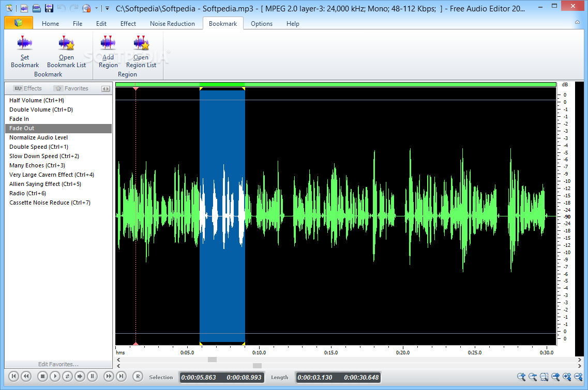
Task: Switch to the Edit ribbon tab
Action: [x=101, y=24]
